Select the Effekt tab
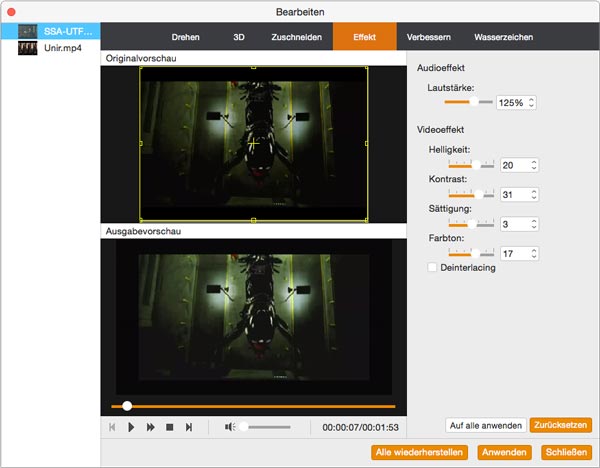The width and height of the screenshot is (600, 468). (x=364, y=36)
